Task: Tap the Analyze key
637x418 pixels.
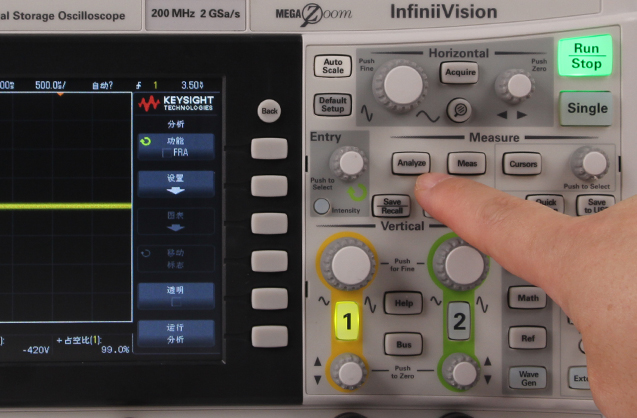Action: 411,163
